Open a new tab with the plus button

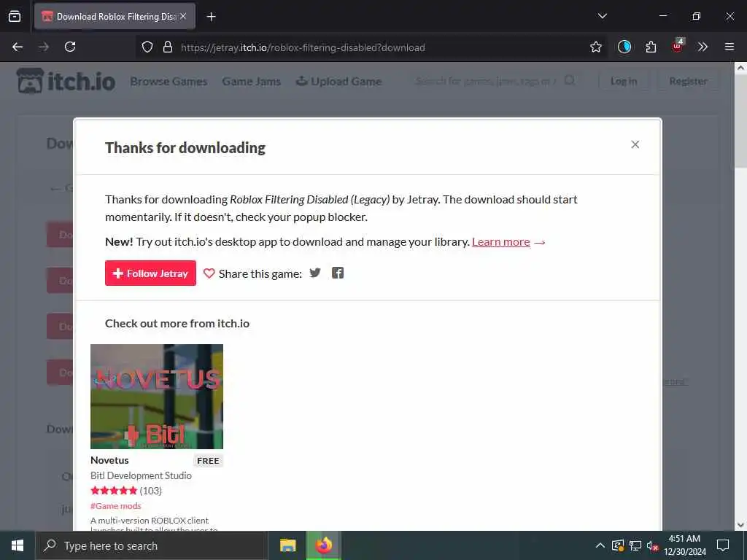211,17
